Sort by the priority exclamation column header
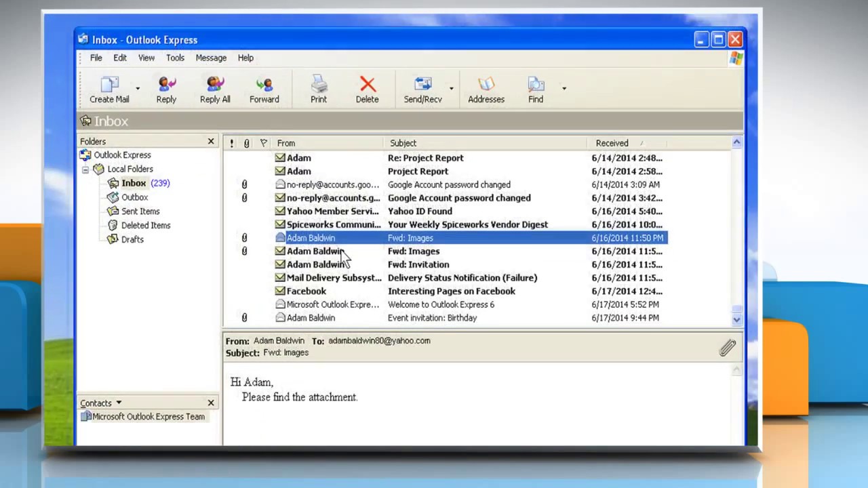868x488 pixels. click(231, 143)
